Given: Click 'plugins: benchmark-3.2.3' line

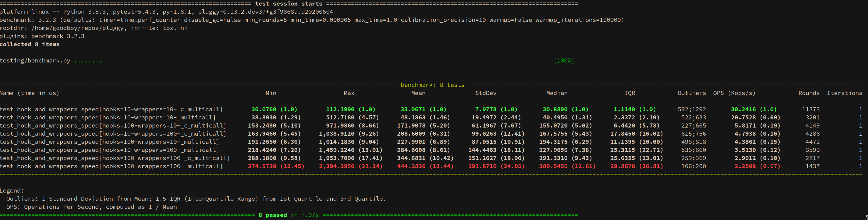Looking at the screenshot, I should [42, 36].
